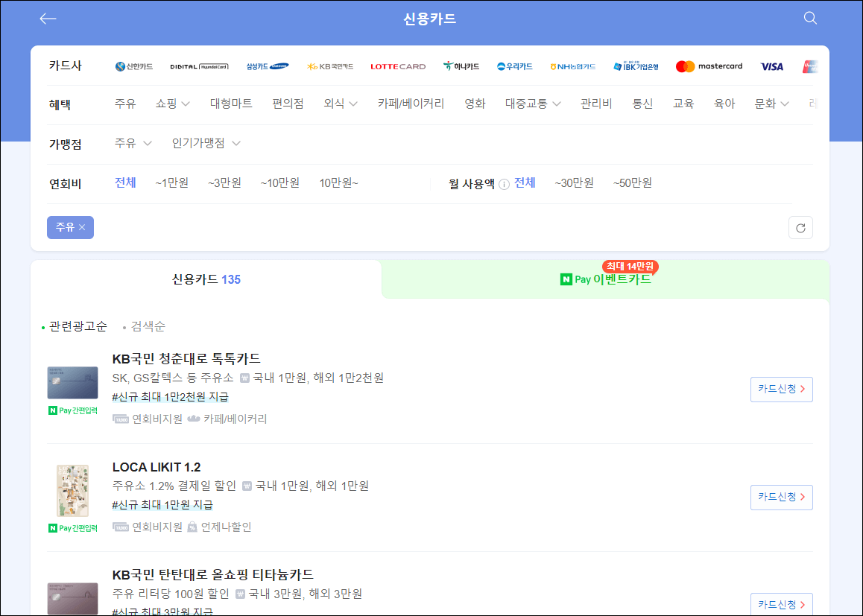Open KB국민 청춘대로 톡톡카드 title
Screen dimensions: 863x616
pos(186,358)
